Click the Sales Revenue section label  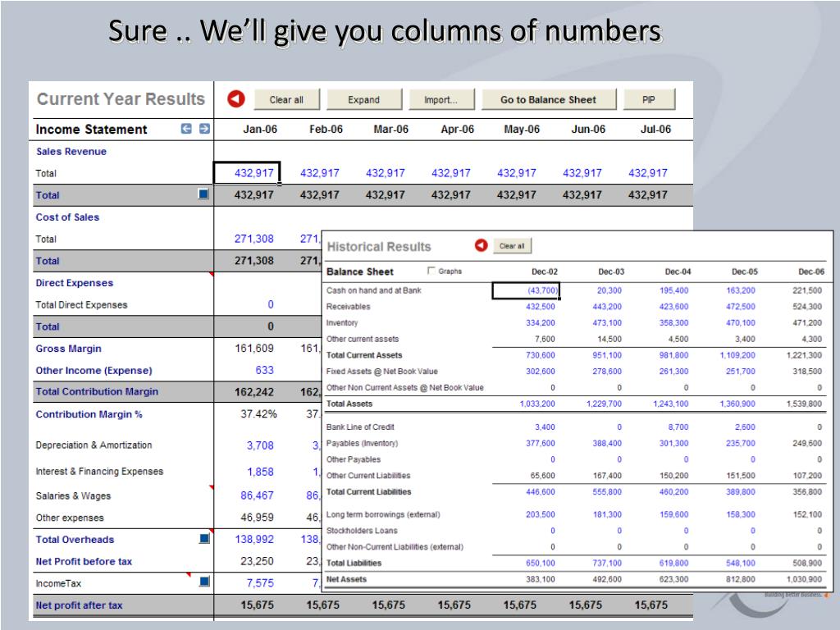point(71,152)
